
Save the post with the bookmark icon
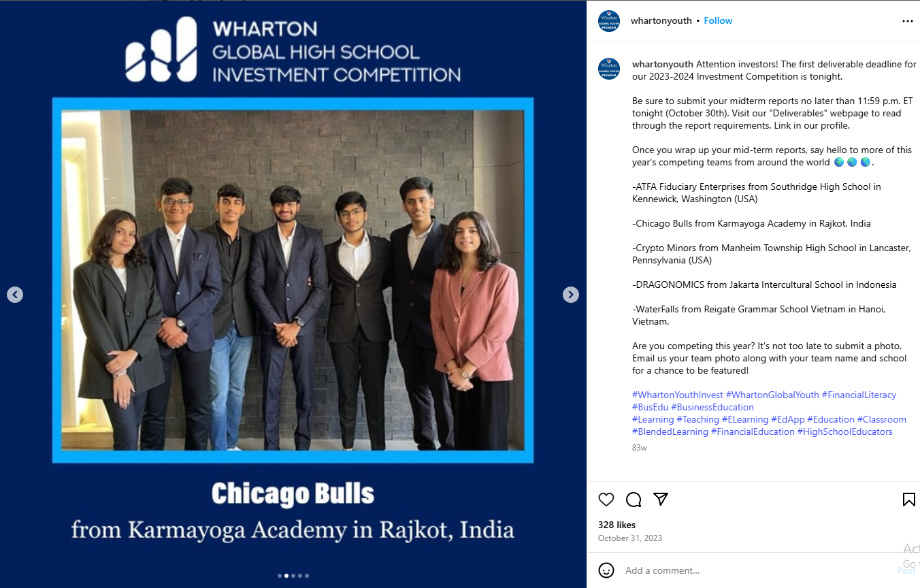click(908, 500)
